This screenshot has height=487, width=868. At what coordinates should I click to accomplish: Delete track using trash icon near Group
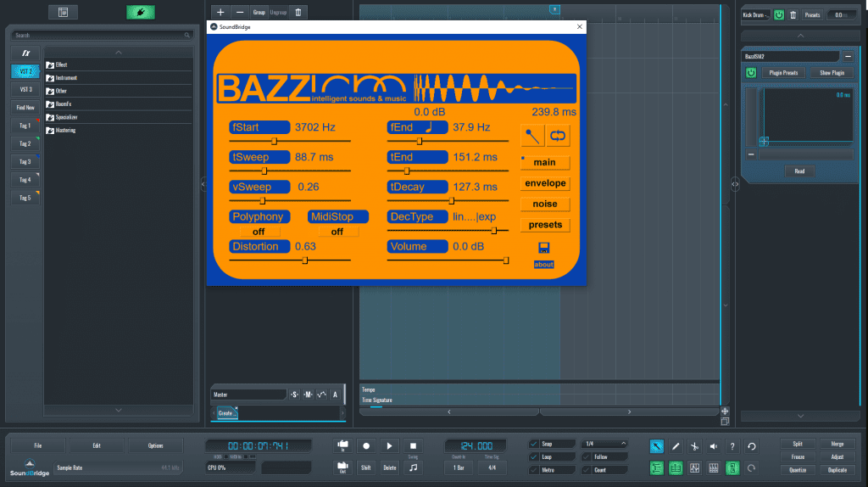[x=298, y=13]
